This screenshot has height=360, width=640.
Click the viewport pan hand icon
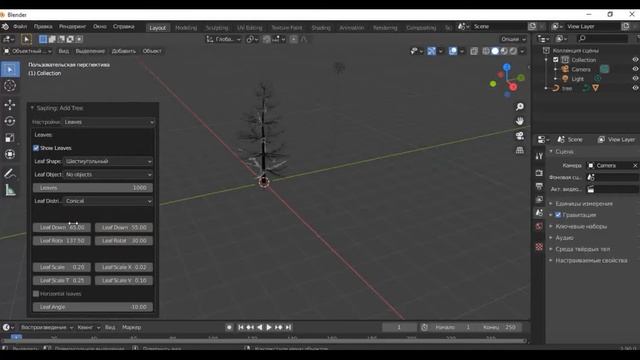click(520, 121)
